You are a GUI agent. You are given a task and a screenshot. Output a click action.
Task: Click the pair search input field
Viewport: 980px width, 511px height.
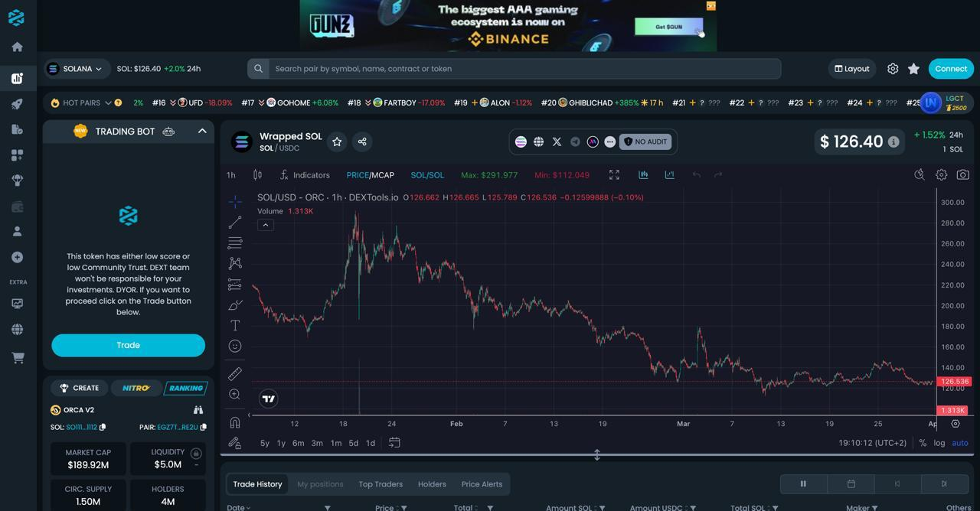coord(513,68)
